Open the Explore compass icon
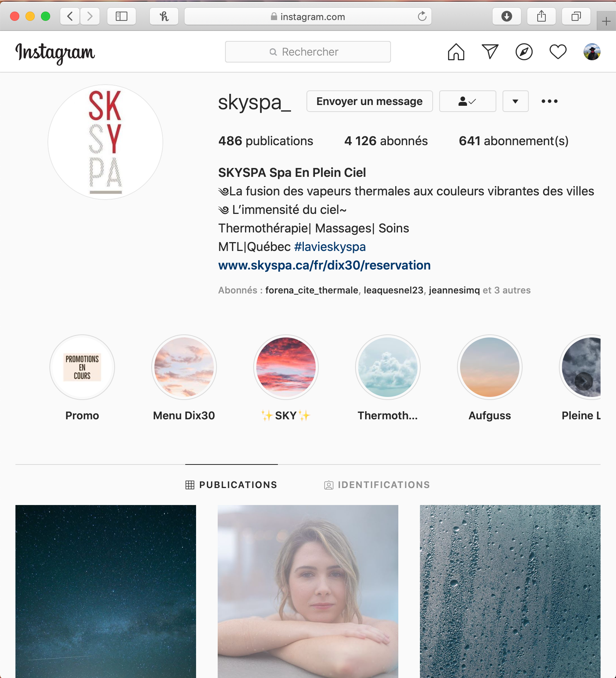 click(524, 52)
